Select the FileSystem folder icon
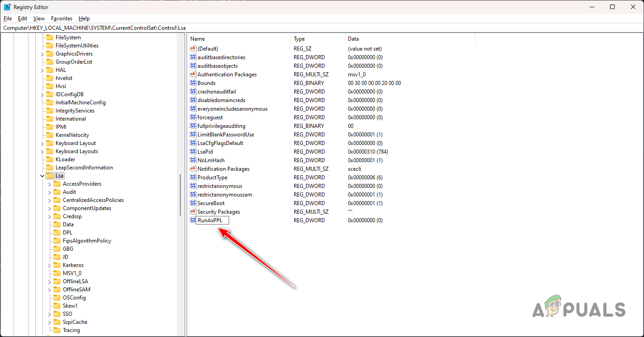The image size is (644, 337). coord(50,37)
